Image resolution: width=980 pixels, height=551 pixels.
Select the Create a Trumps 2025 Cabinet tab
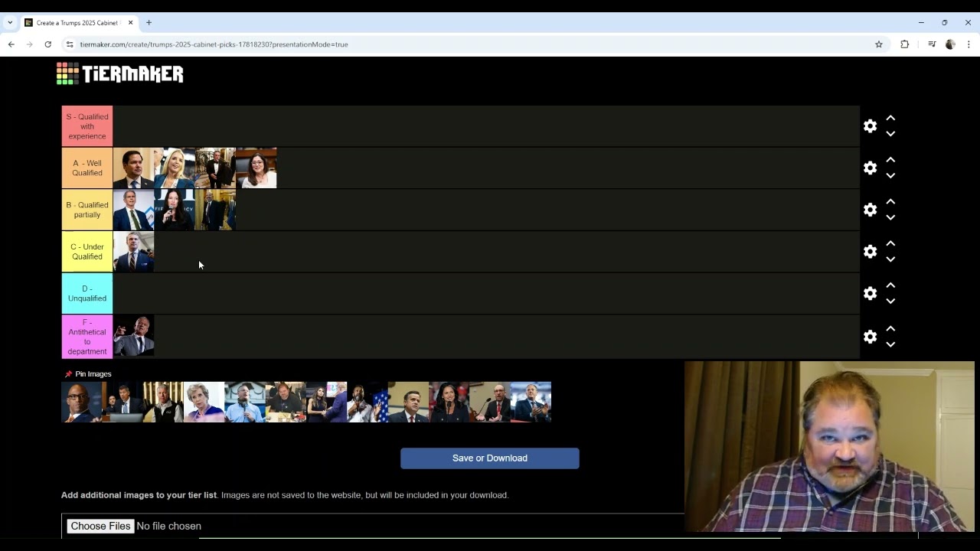point(79,23)
